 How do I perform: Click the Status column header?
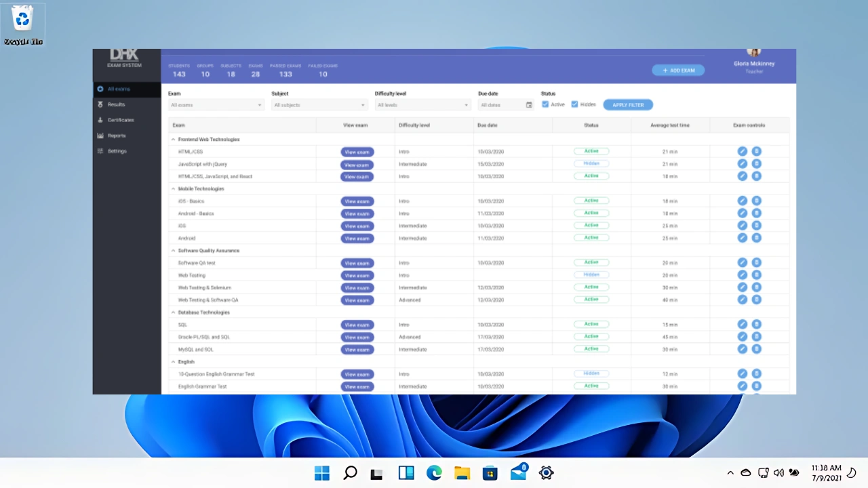[591, 125]
